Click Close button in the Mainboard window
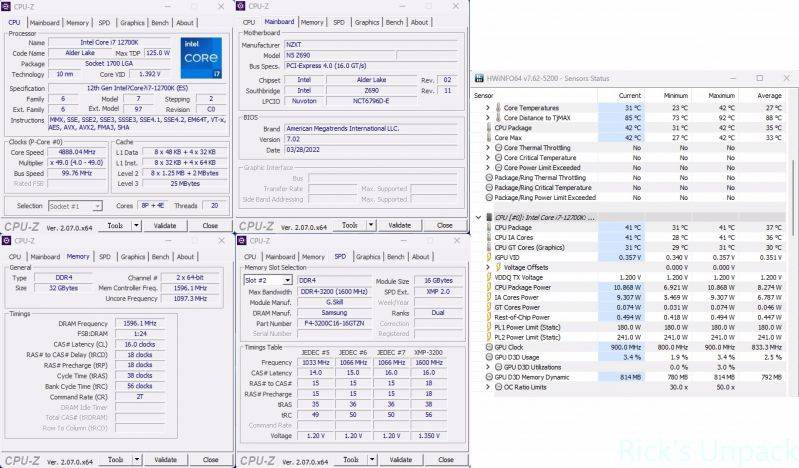This screenshot has width=799, height=468. 444,225
